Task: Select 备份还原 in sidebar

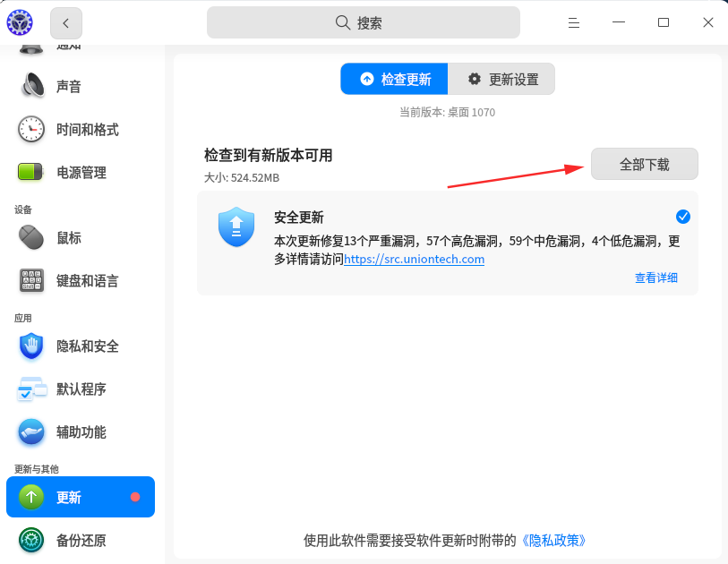Action: [x=81, y=541]
